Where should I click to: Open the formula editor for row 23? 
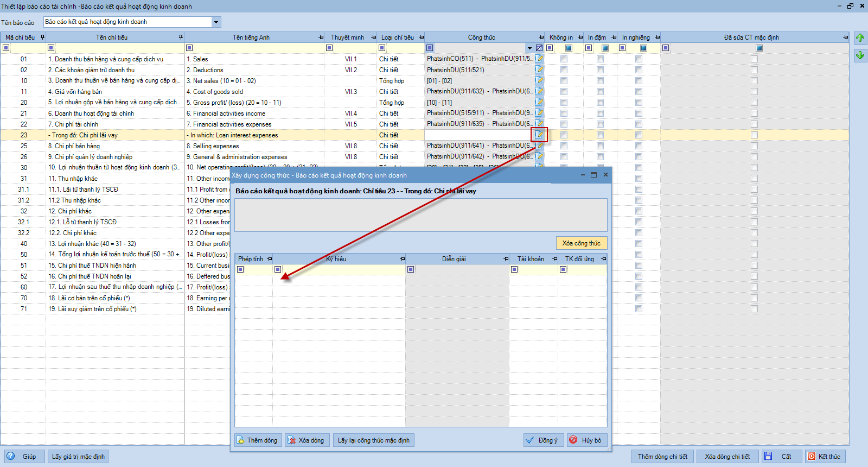pos(539,135)
